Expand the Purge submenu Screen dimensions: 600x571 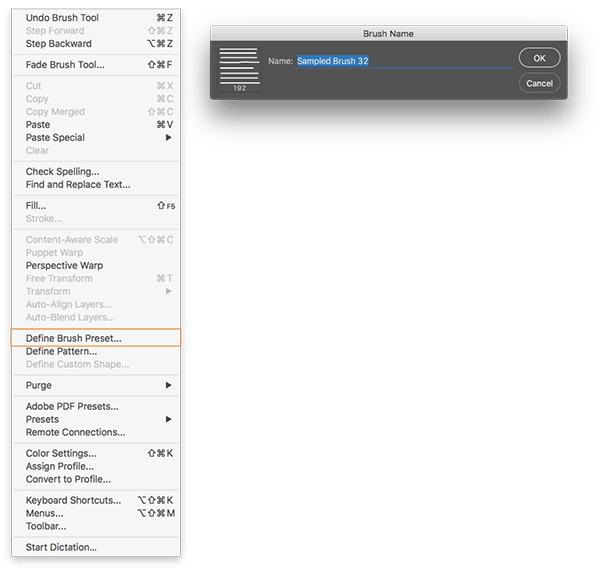96,385
